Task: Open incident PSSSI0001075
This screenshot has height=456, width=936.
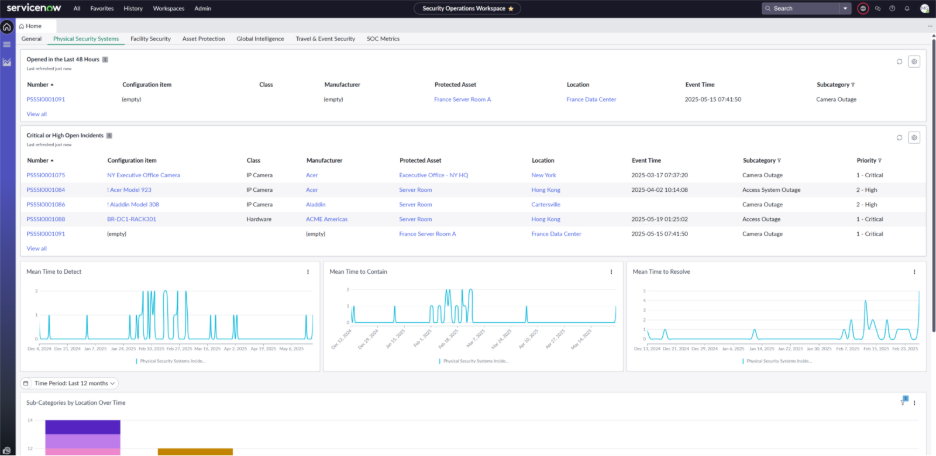Action: click(46, 175)
